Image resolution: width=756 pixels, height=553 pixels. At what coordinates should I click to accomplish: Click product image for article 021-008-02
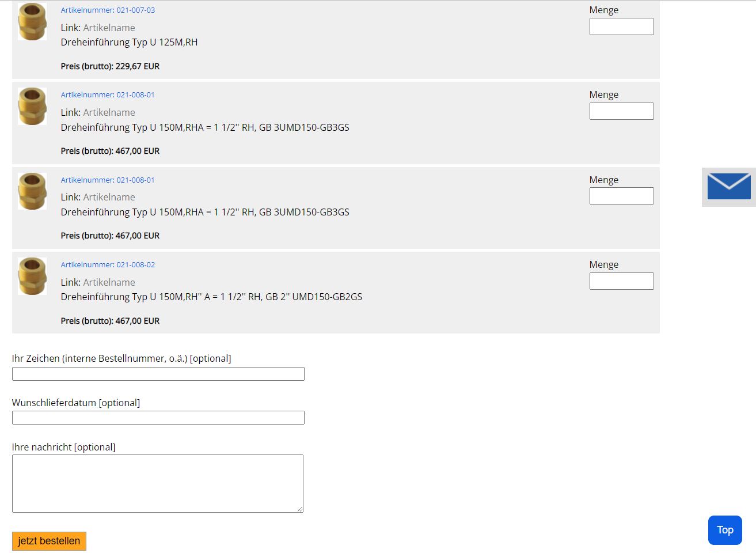coord(32,276)
